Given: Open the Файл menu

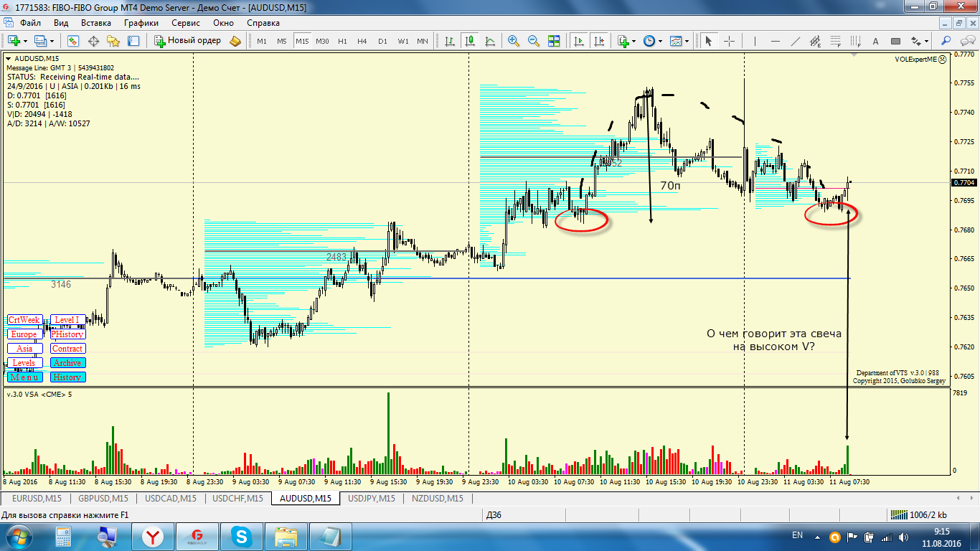Looking at the screenshot, I should click(x=30, y=22).
